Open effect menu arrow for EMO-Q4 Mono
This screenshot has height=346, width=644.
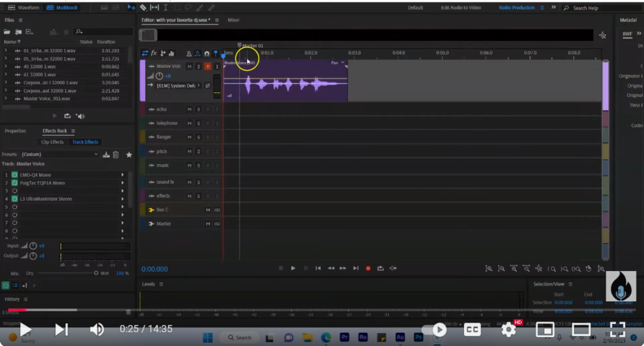tap(123, 175)
